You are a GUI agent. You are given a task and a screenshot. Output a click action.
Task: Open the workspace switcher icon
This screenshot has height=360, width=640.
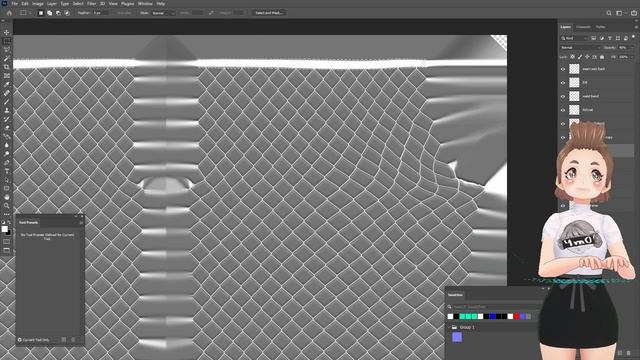619,13
